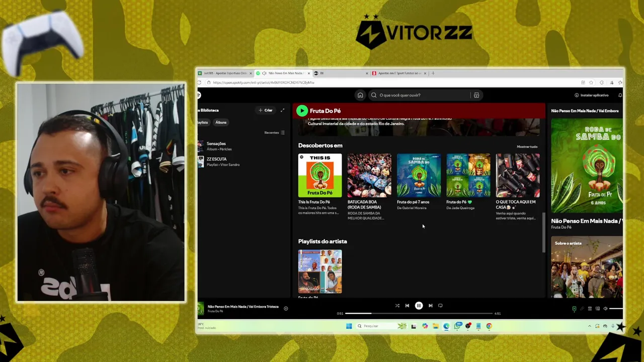
Task: Expand library with the arrows icon
Action: (282, 110)
